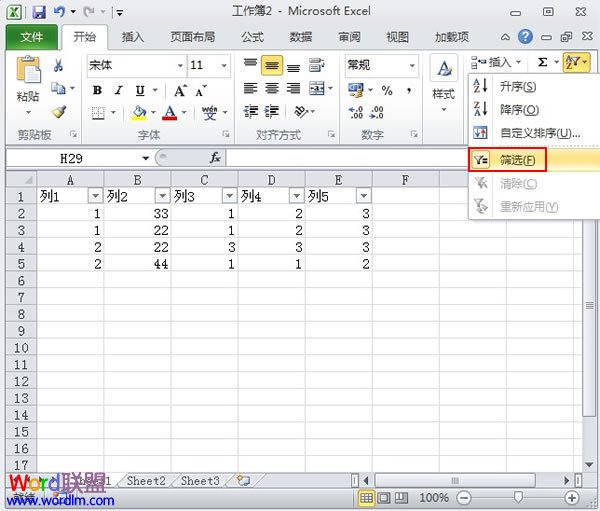Click the zoom slider in status bar
This screenshot has height=511, width=600.
518,497
